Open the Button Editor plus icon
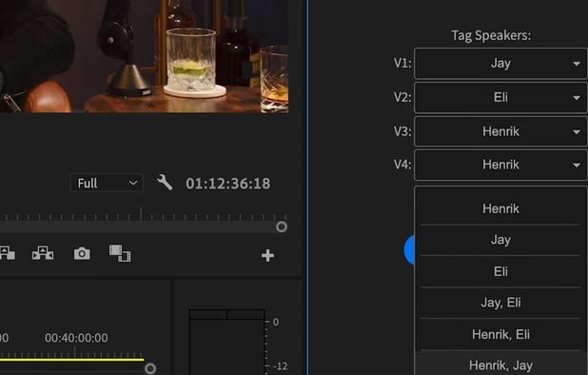Viewport: 588px width, 375px height. 267,255
